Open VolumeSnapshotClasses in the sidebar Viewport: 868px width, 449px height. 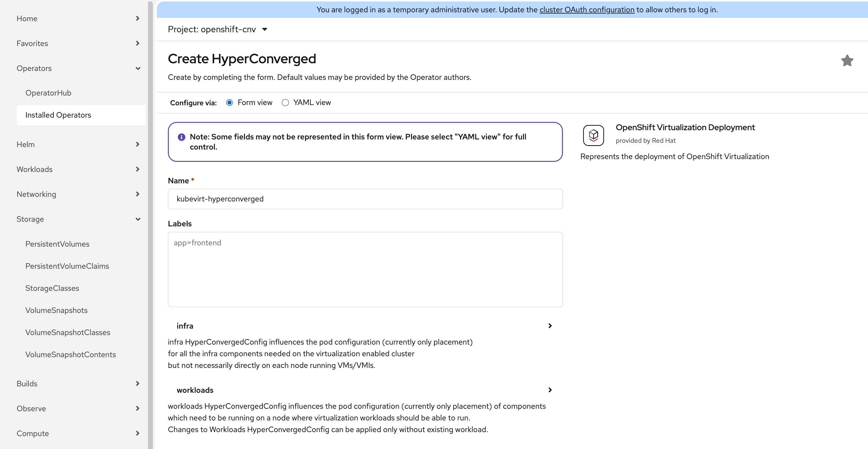click(81, 332)
